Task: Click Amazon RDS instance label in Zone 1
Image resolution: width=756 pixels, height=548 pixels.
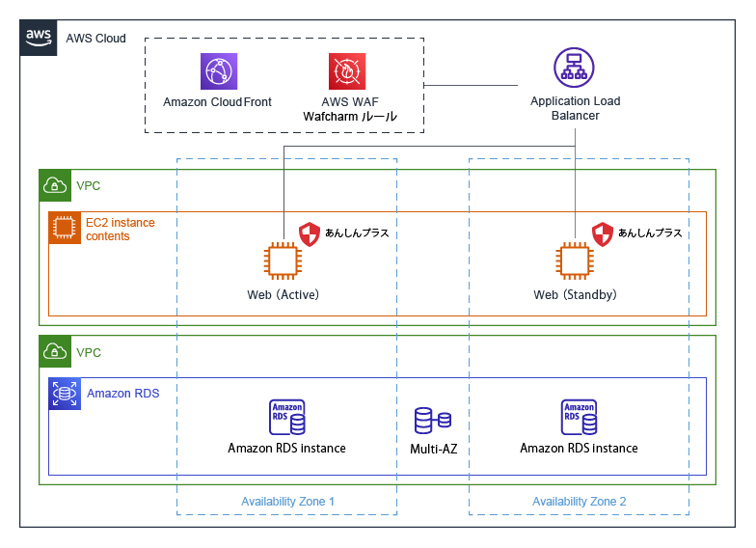Action: [287, 448]
